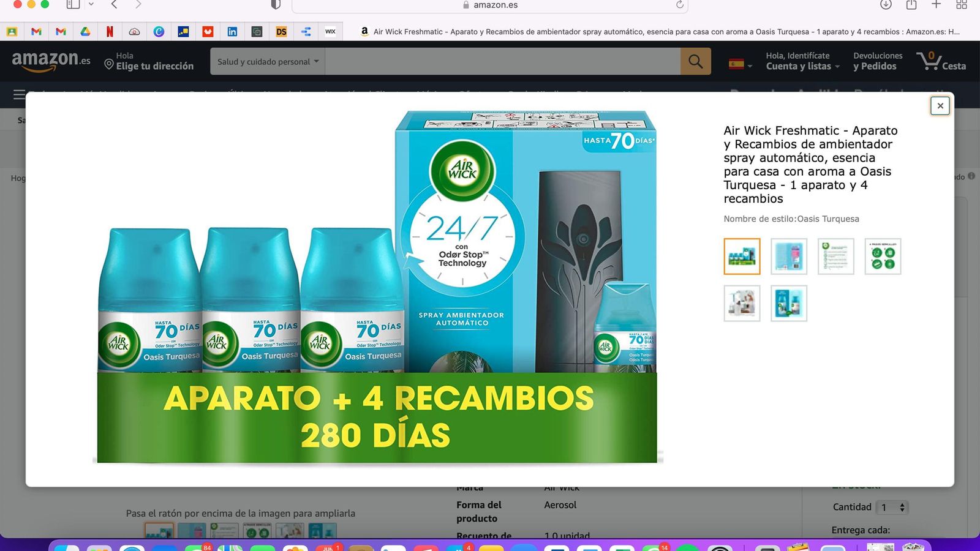Image resolution: width=980 pixels, height=551 pixels.
Task: Select the pink product image thumbnail
Action: click(788, 257)
